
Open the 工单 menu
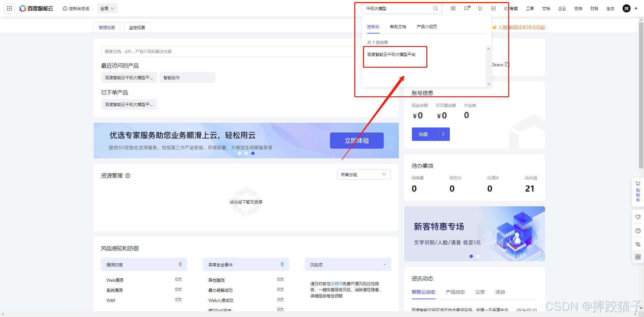(x=530, y=8)
